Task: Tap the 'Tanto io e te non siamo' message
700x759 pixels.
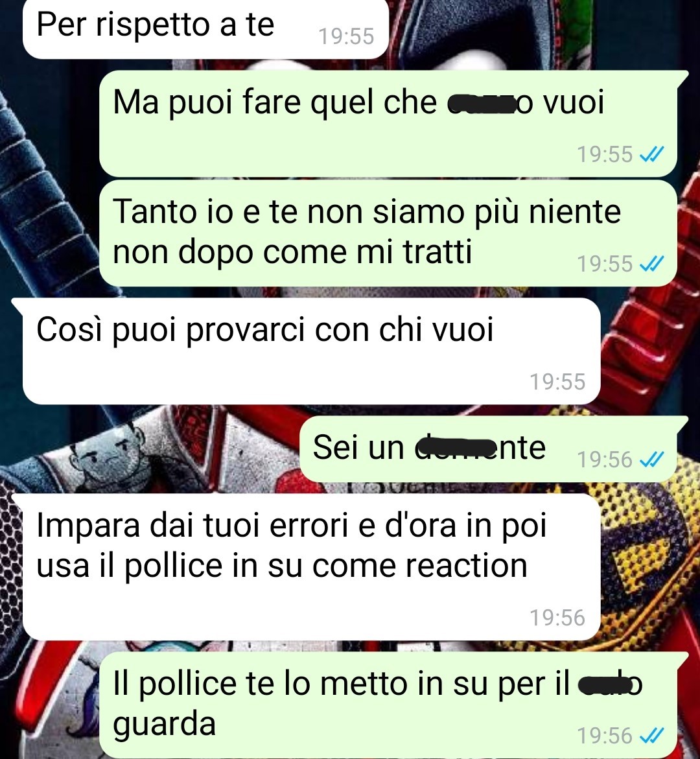Action: click(388, 233)
